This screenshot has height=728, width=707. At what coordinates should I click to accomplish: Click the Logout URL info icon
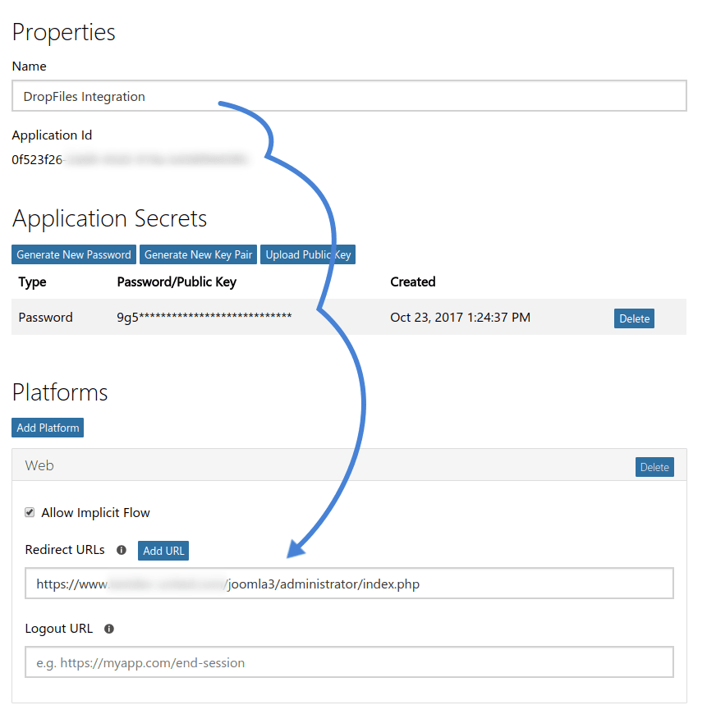[x=109, y=629]
